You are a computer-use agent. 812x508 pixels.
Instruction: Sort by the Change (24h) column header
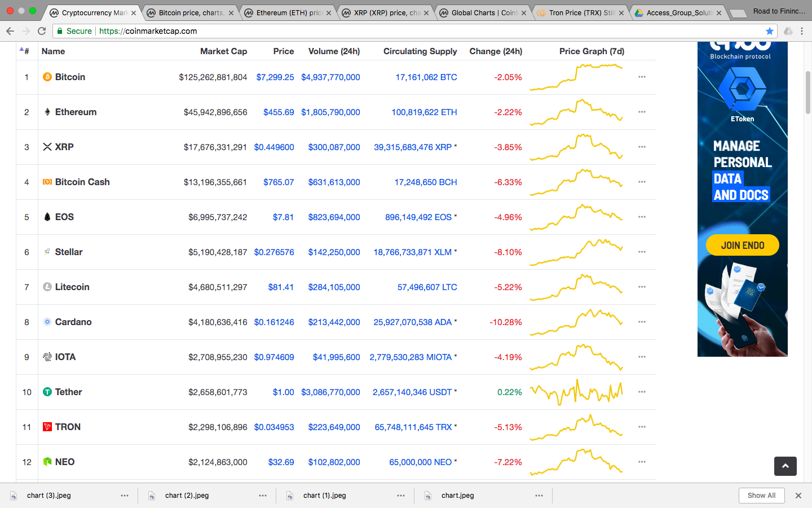(x=496, y=51)
